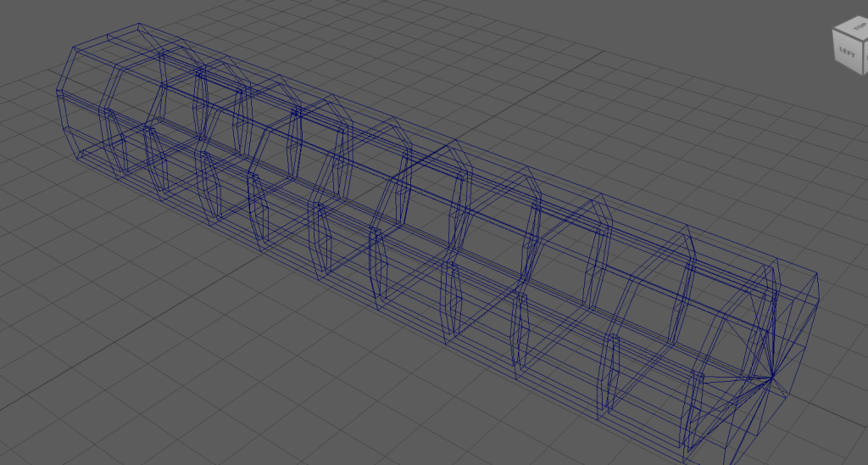This screenshot has width=868, height=465.
Task: Click the TOP face of the view cube
Action: tap(856, 28)
